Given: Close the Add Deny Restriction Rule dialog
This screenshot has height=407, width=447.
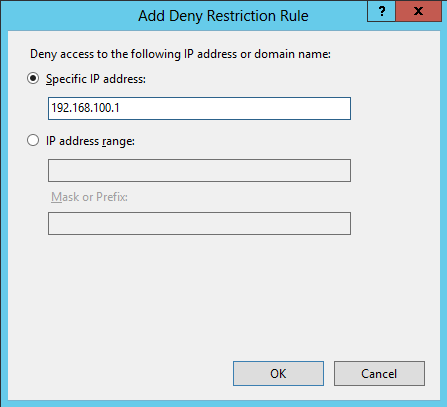Looking at the screenshot, I should click(x=419, y=11).
